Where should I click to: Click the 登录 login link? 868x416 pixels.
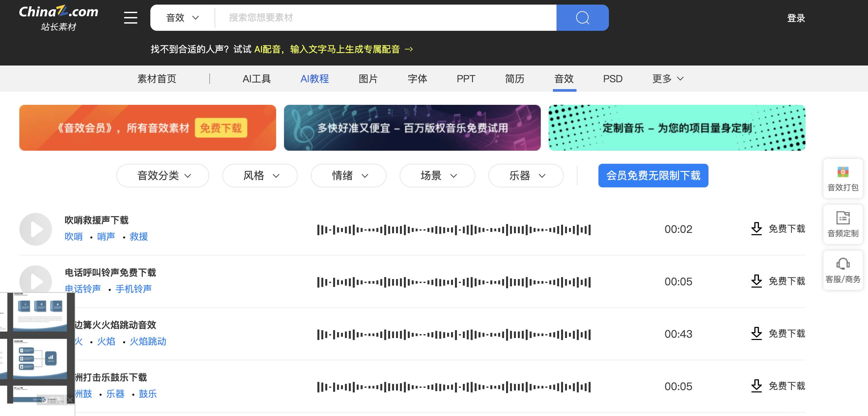click(x=796, y=18)
